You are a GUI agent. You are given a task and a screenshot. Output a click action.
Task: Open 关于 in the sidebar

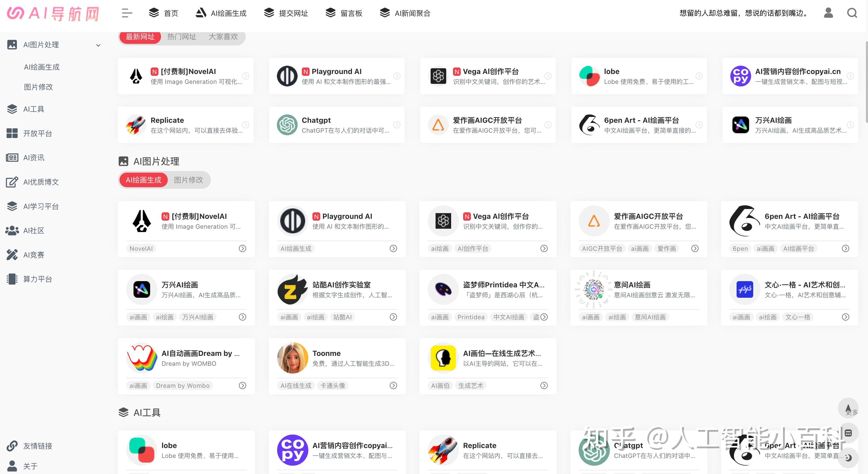coord(30,466)
